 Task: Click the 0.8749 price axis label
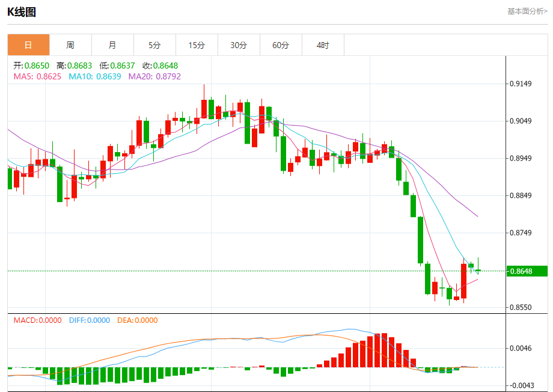(x=521, y=233)
